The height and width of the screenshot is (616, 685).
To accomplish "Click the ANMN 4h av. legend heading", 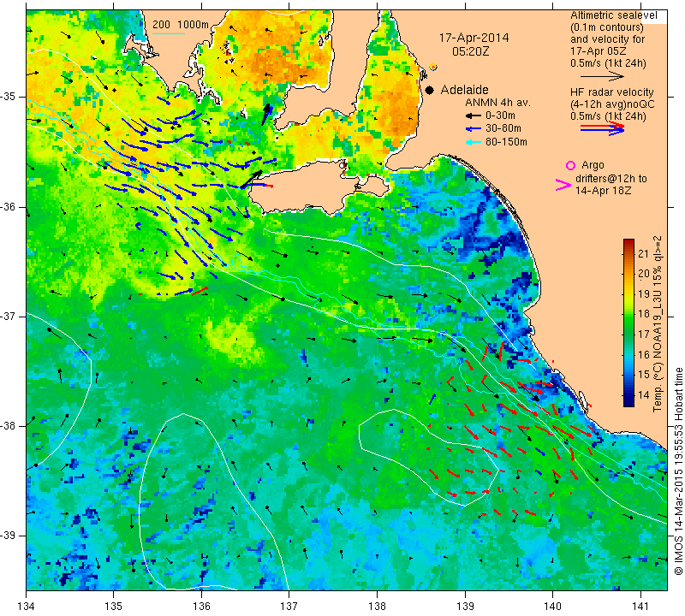I will [x=497, y=103].
